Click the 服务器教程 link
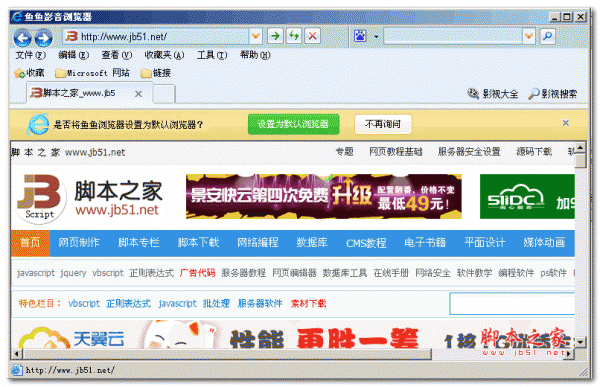This screenshot has height=387, width=600. (244, 273)
